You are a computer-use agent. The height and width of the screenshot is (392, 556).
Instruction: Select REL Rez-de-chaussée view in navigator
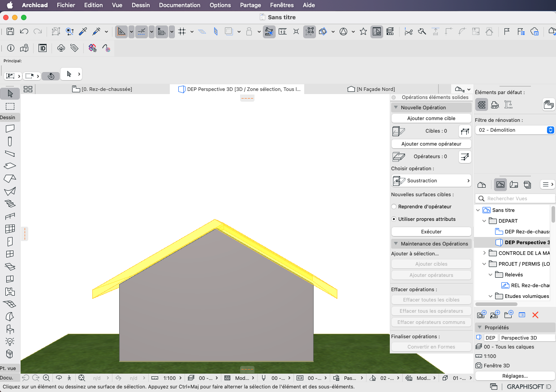(526, 285)
